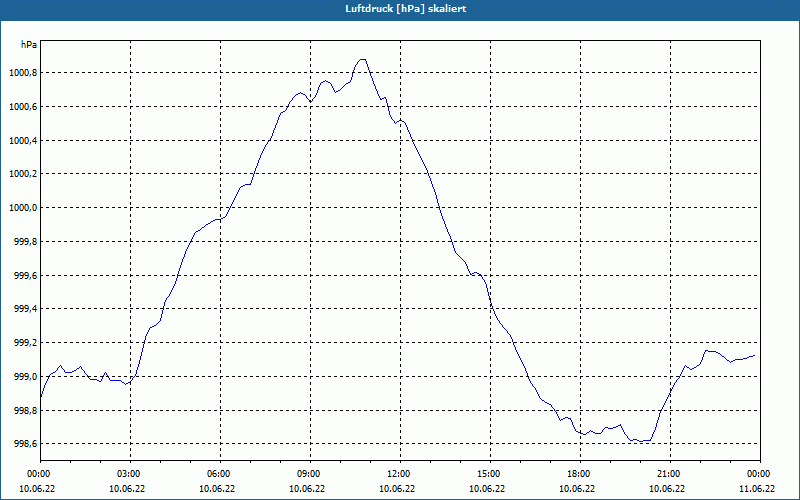Viewport: 800px width, 500px height.
Task: Click the 999,6 y-axis value
Action: [25, 276]
